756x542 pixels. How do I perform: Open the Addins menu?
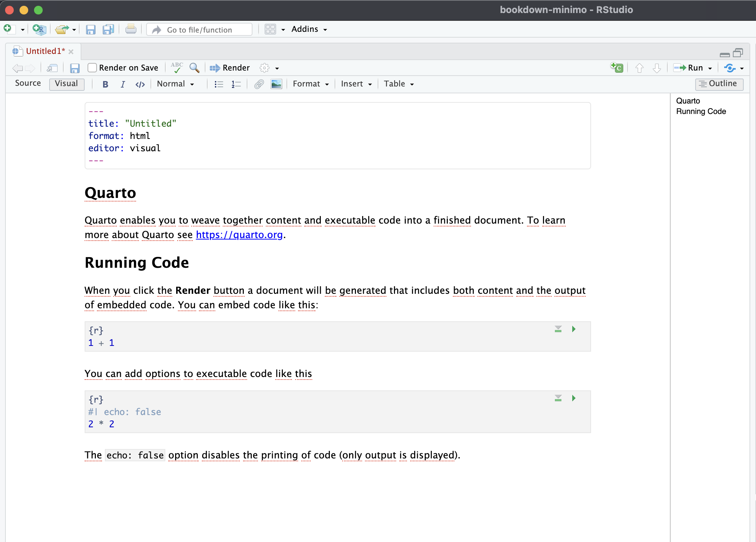[309, 29]
